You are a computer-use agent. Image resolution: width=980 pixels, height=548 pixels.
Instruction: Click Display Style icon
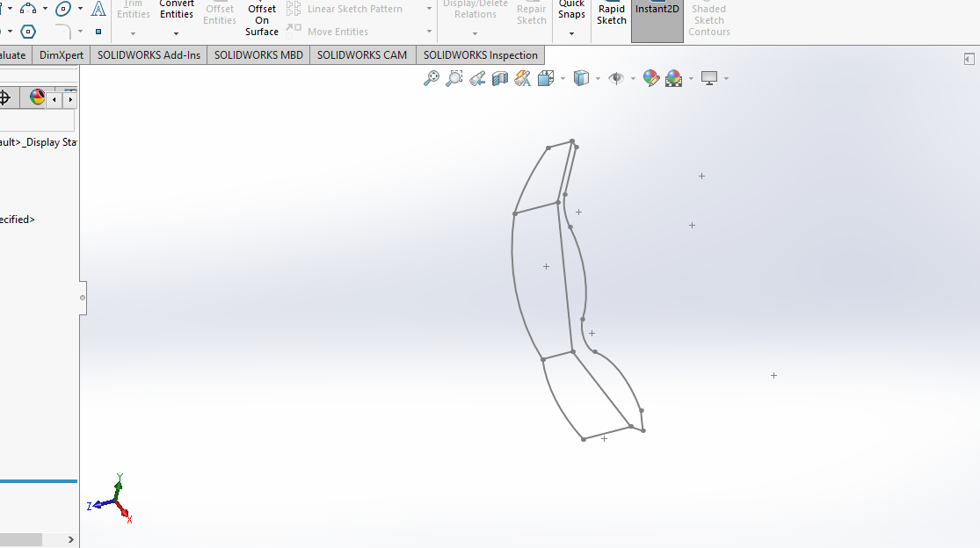(581, 78)
